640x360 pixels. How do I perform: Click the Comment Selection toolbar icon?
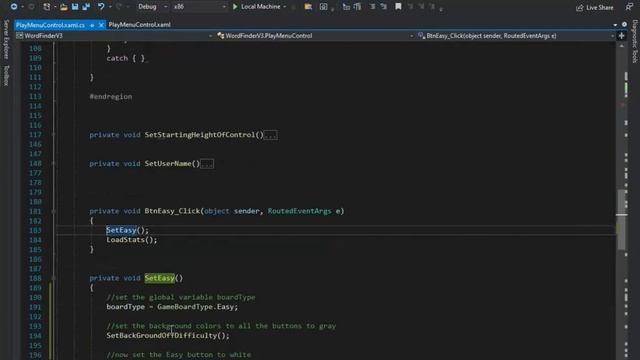click(372, 7)
